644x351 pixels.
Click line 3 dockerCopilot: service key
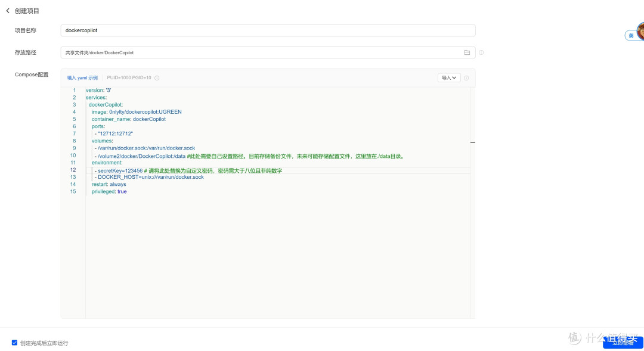(x=106, y=105)
